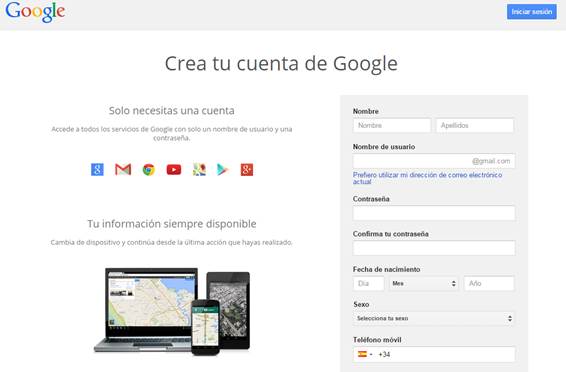Click the Gmail envelope icon

123,169
